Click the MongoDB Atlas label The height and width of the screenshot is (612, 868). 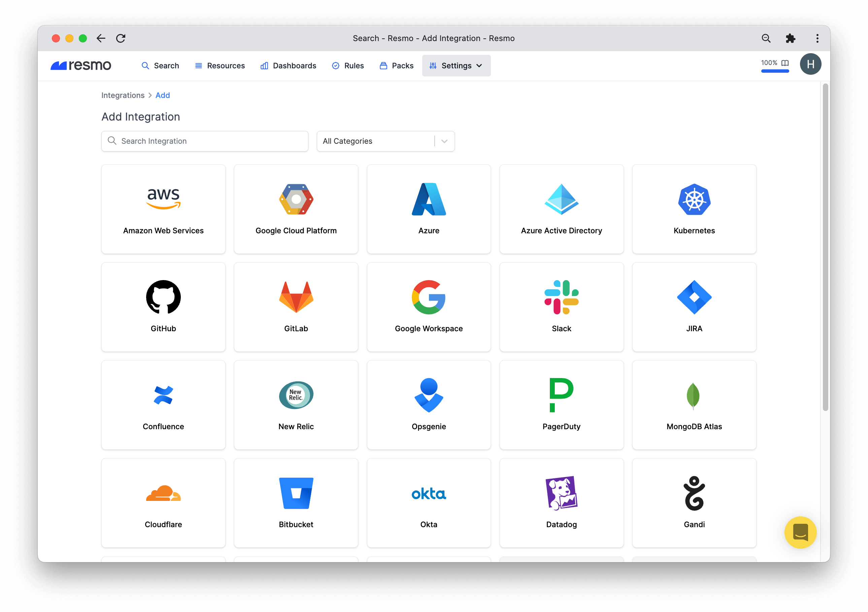694,427
